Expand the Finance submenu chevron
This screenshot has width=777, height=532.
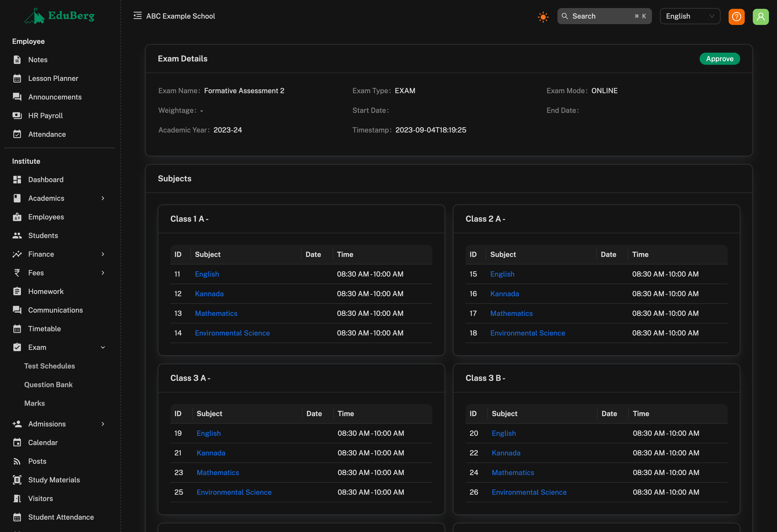point(103,254)
